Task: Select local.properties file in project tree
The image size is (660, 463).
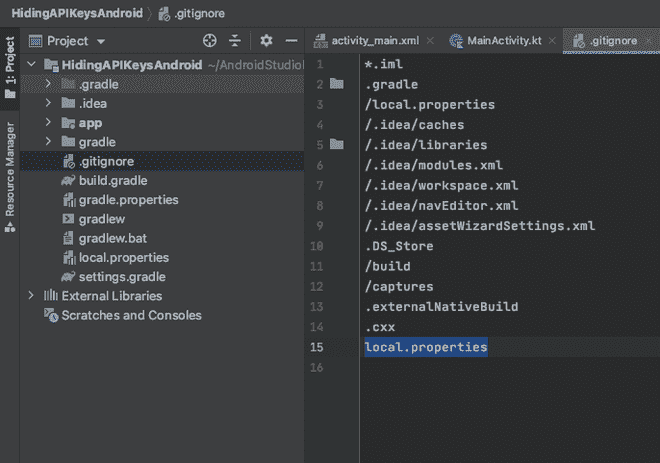Action: [123, 257]
